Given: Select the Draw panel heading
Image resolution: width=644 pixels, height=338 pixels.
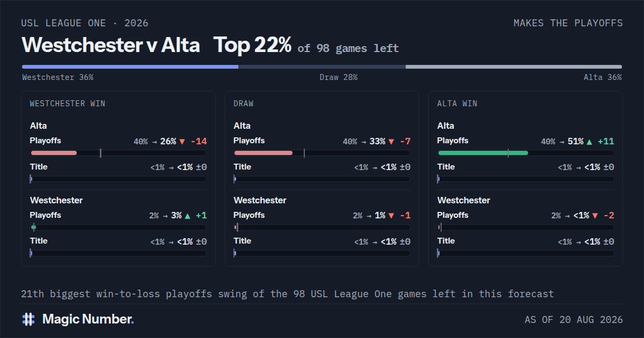Looking at the screenshot, I should click(244, 104).
